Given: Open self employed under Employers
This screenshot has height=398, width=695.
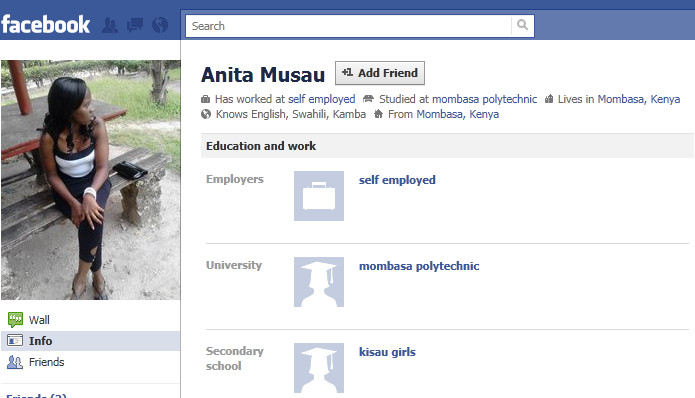Looking at the screenshot, I should [x=397, y=180].
